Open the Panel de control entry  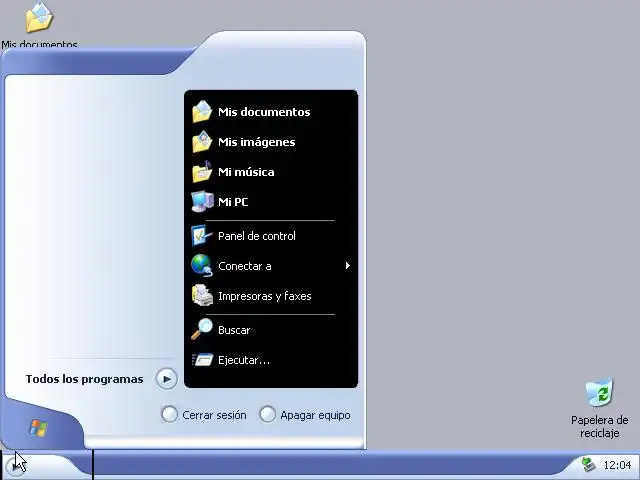click(257, 236)
